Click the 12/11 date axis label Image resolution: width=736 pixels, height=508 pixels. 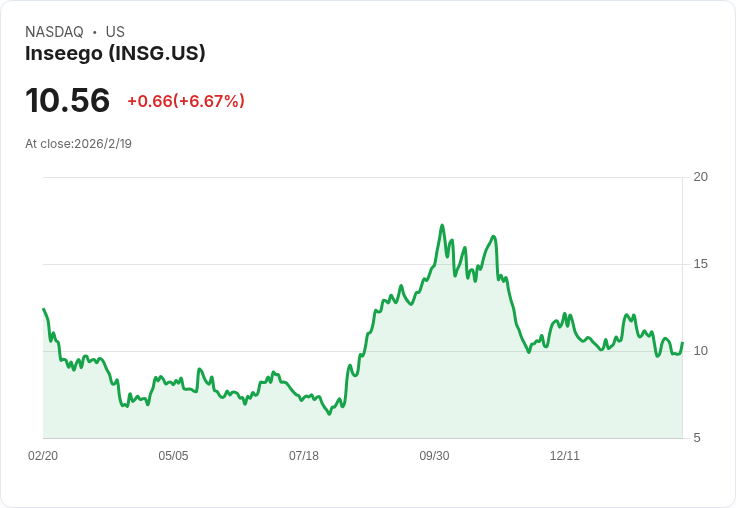pos(565,456)
